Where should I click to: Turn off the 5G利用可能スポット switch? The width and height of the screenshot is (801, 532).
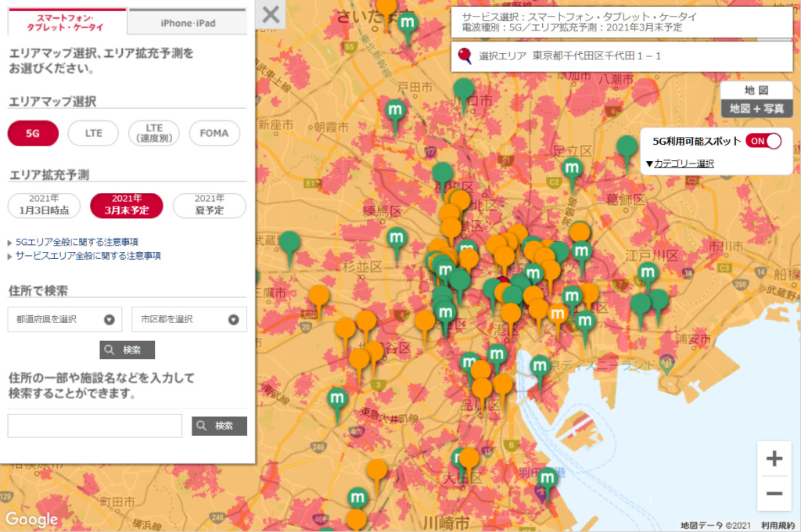(763, 141)
